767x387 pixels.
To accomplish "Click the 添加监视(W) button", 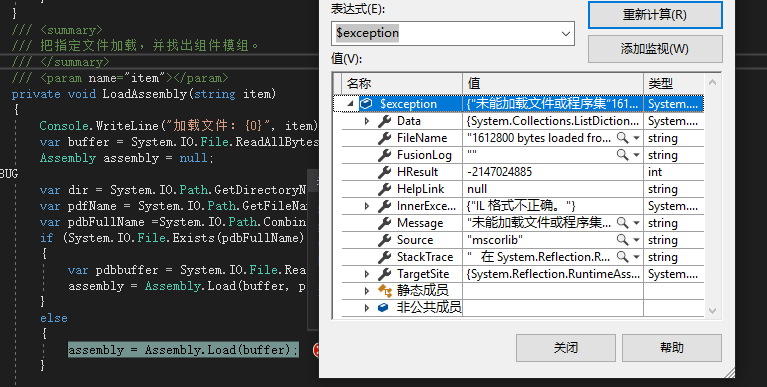I will 655,49.
